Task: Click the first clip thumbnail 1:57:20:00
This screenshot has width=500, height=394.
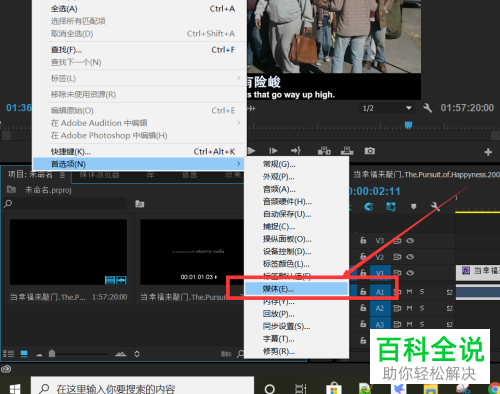Action: pos(68,252)
